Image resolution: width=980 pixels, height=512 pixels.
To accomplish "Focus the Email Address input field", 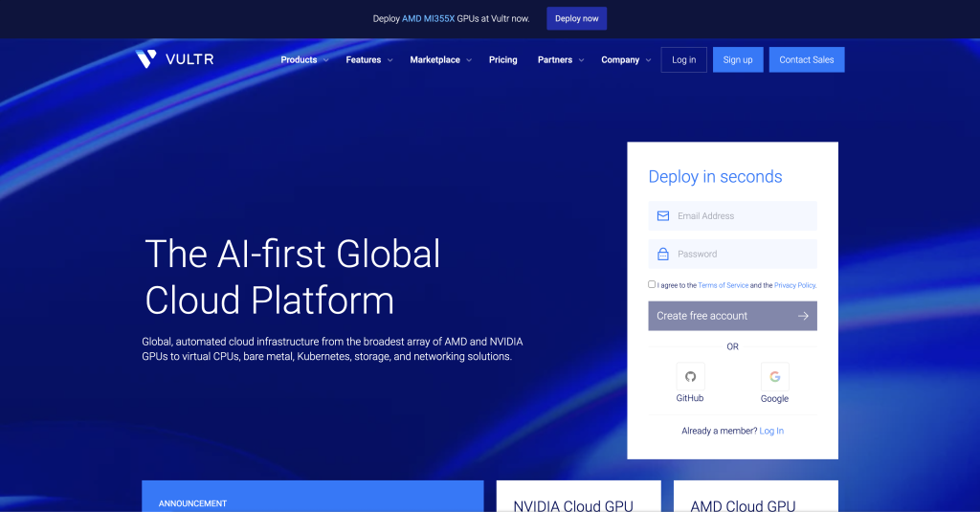I will pyautogui.click(x=743, y=216).
